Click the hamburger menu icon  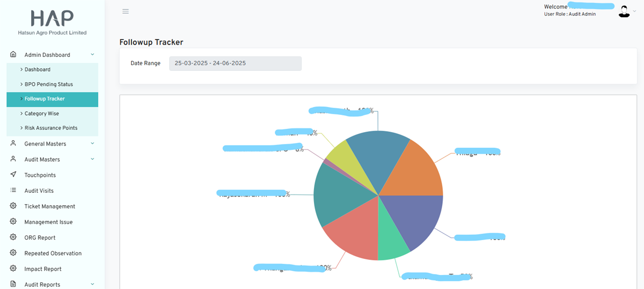[x=126, y=11]
